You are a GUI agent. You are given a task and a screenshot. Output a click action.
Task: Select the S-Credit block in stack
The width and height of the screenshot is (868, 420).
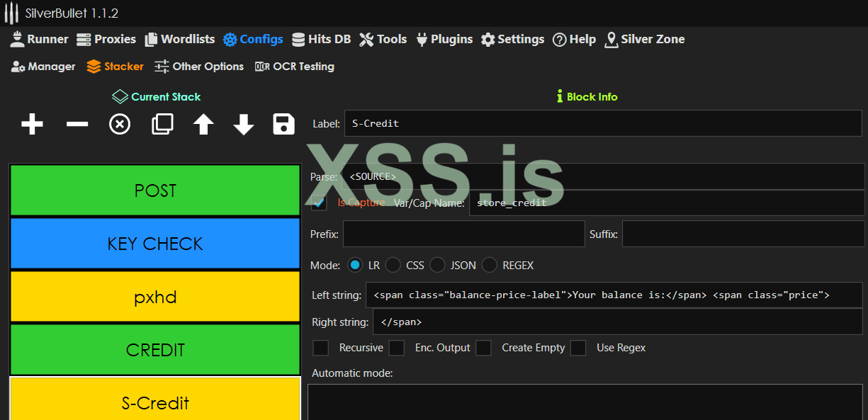[x=155, y=399]
